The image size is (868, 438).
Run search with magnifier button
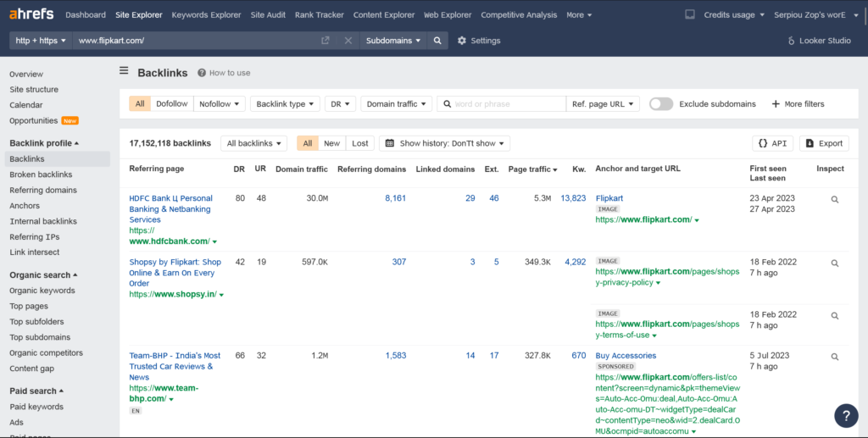click(437, 41)
